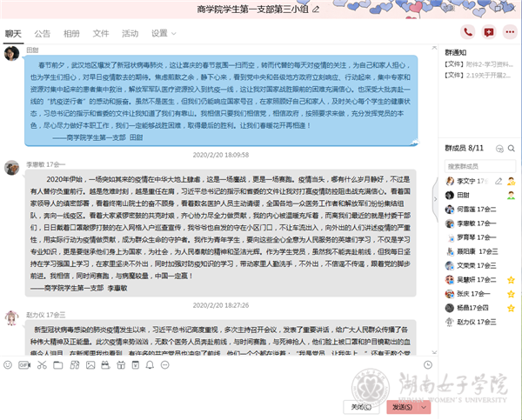Click 李惠敏's avatar in the chat
This screenshot has width=522, height=420.
coord(11,168)
